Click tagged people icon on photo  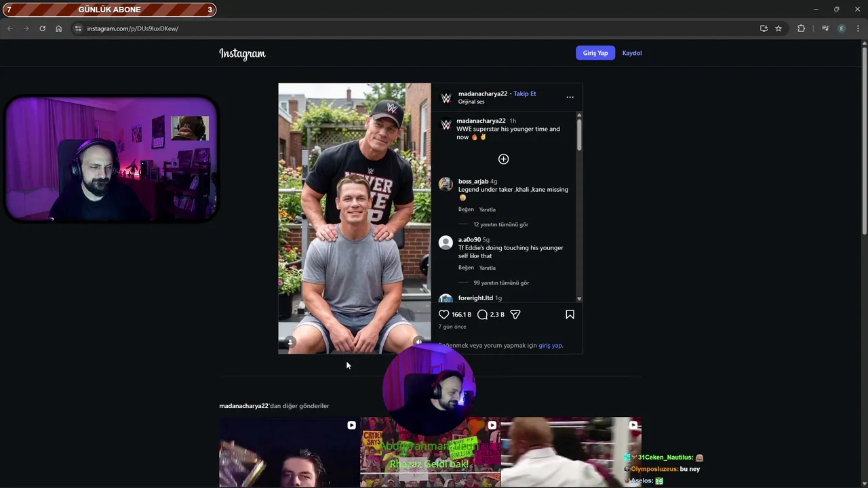[x=290, y=342]
